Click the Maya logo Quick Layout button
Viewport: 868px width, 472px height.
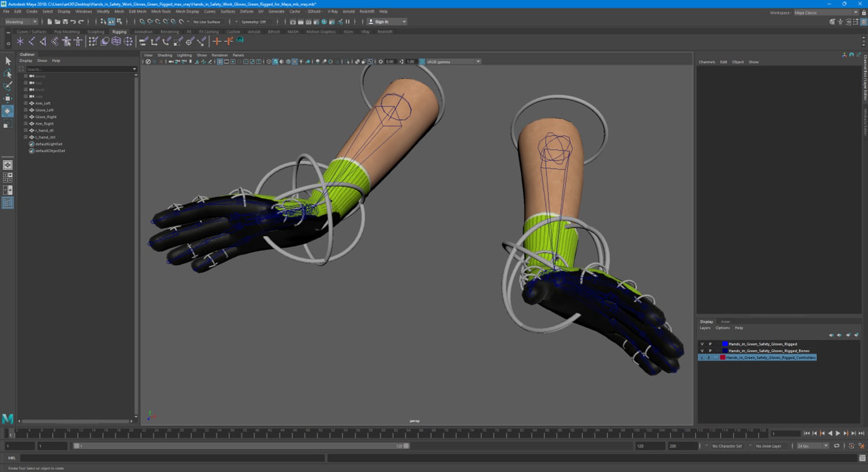tap(8, 419)
